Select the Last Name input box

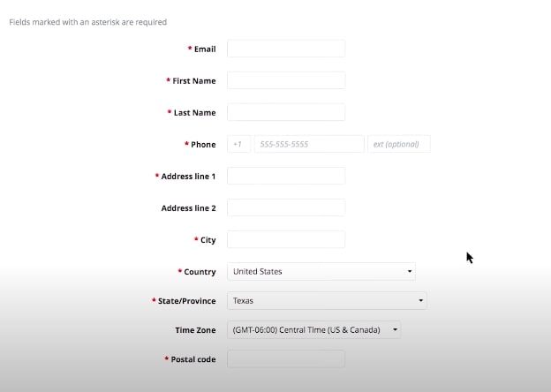pos(285,112)
